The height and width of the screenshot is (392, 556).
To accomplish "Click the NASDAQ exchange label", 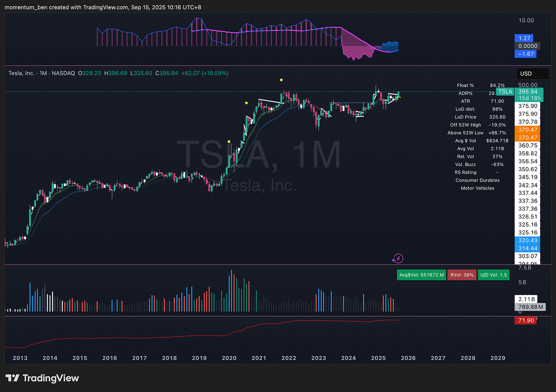I will click(x=63, y=73).
